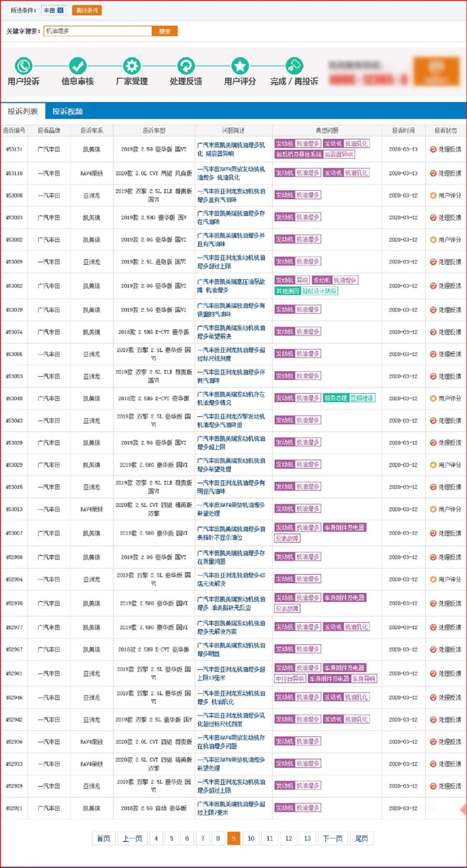Click 用户评分 status icon for complaint 453098
Screen dimensions: 467x868
point(433,196)
